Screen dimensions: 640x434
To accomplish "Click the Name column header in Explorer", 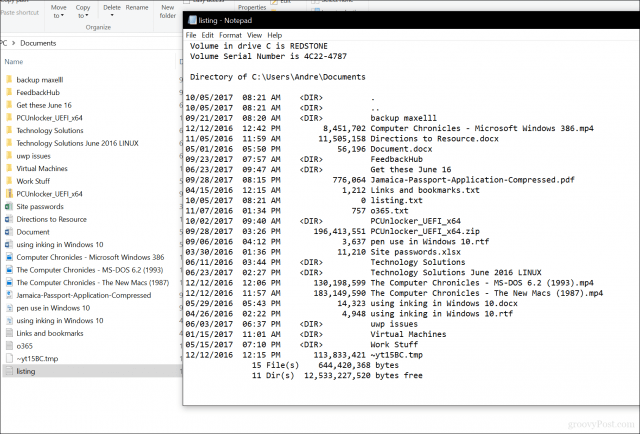I will 14,62.
